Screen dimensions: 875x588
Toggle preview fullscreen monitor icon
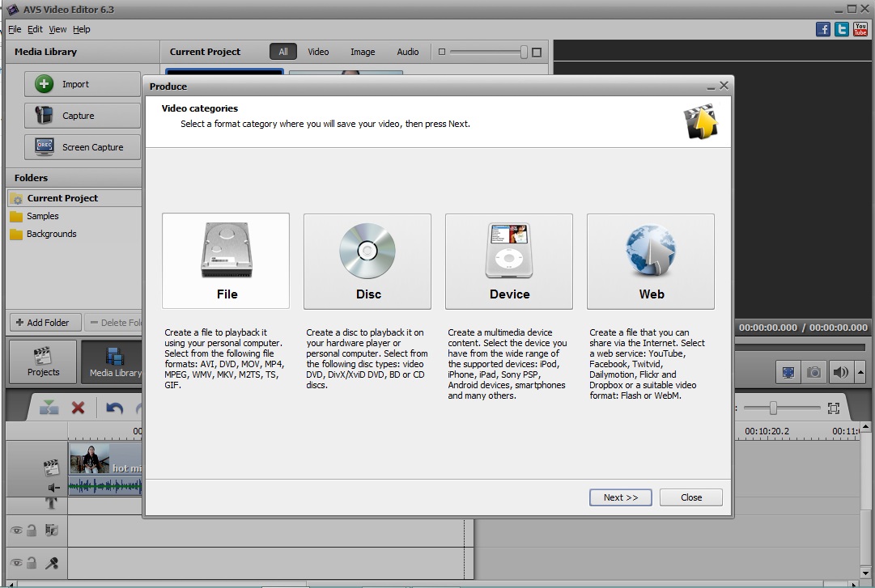[x=788, y=372]
